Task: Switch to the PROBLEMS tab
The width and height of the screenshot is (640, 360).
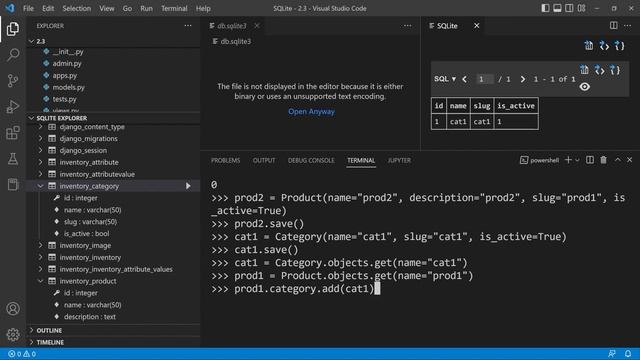Action: 225,160
